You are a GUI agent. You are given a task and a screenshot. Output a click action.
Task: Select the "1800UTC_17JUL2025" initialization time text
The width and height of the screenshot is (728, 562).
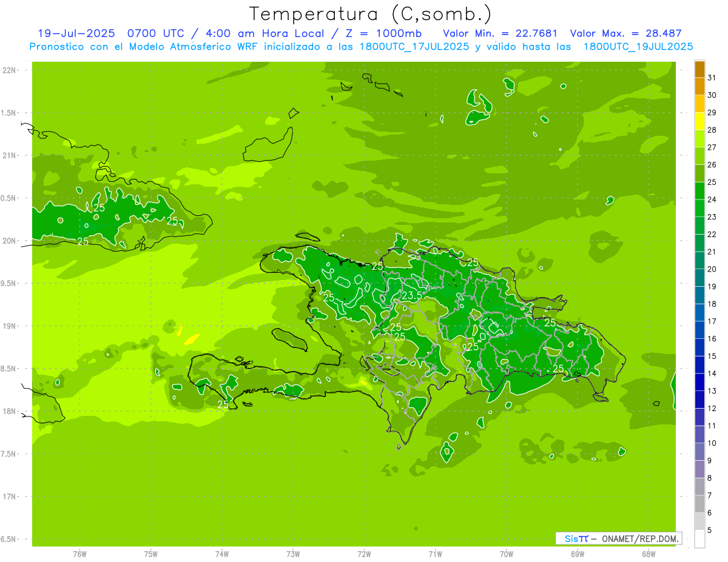(413, 47)
